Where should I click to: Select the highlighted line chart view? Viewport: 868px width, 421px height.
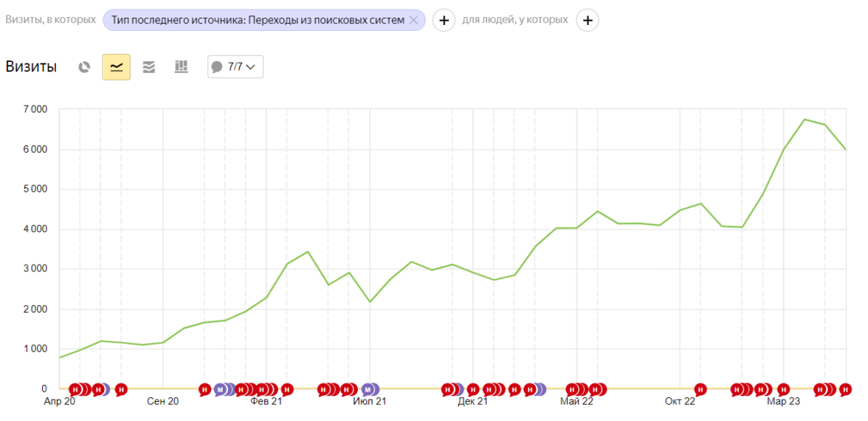(117, 67)
